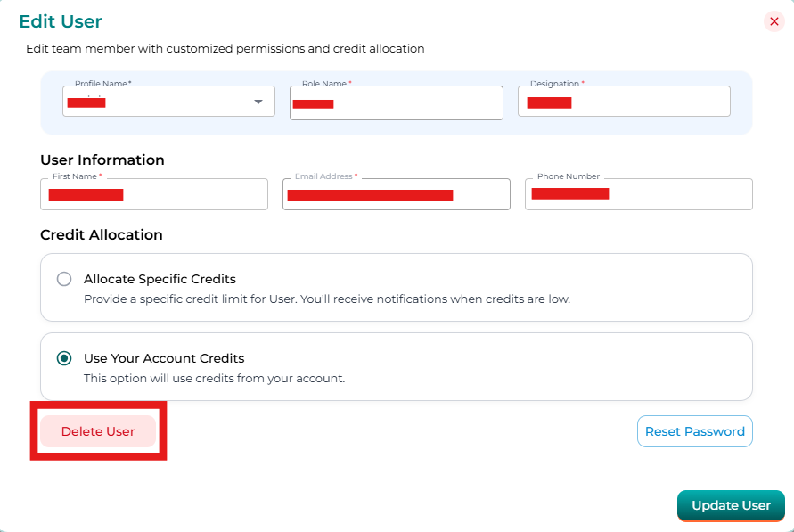This screenshot has height=532, width=794.
Task: Select the Allocate Specific Credits radio button
Action: click(64, 279)
